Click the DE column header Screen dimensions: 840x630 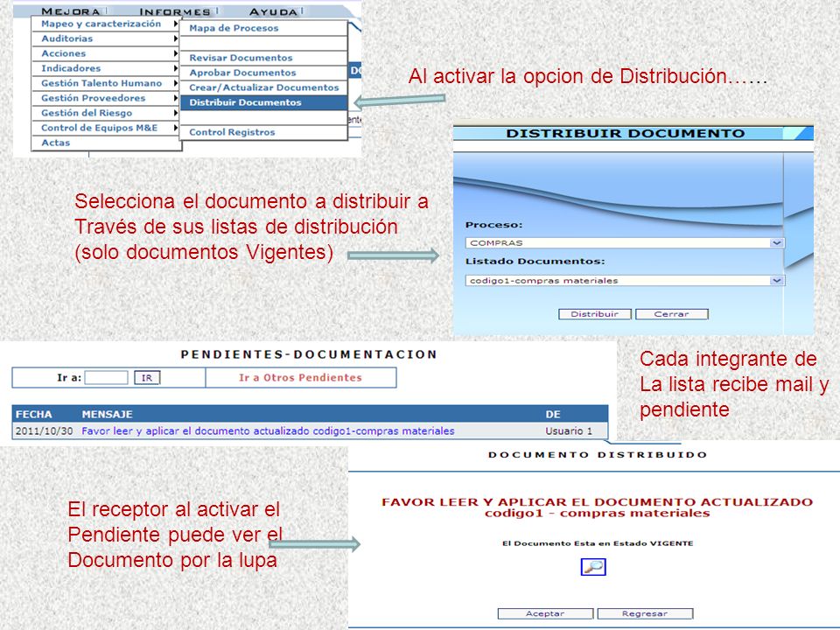click(x=553, y=415)
